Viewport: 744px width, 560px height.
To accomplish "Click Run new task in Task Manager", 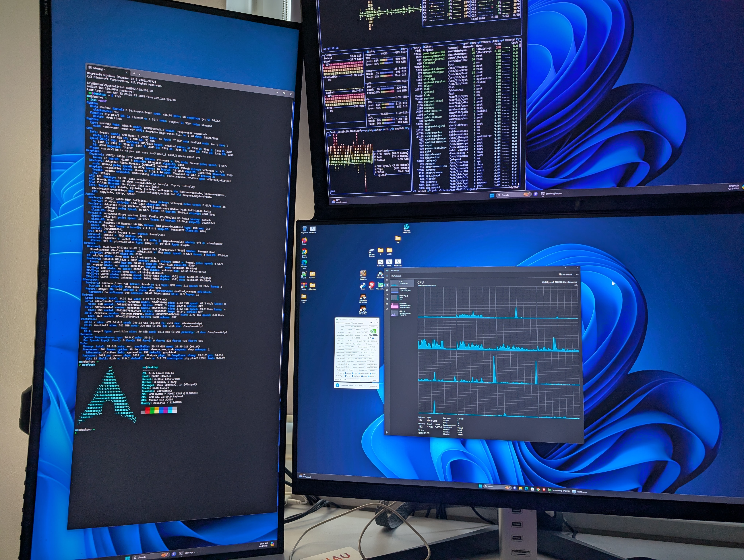I will click(566, 275).
